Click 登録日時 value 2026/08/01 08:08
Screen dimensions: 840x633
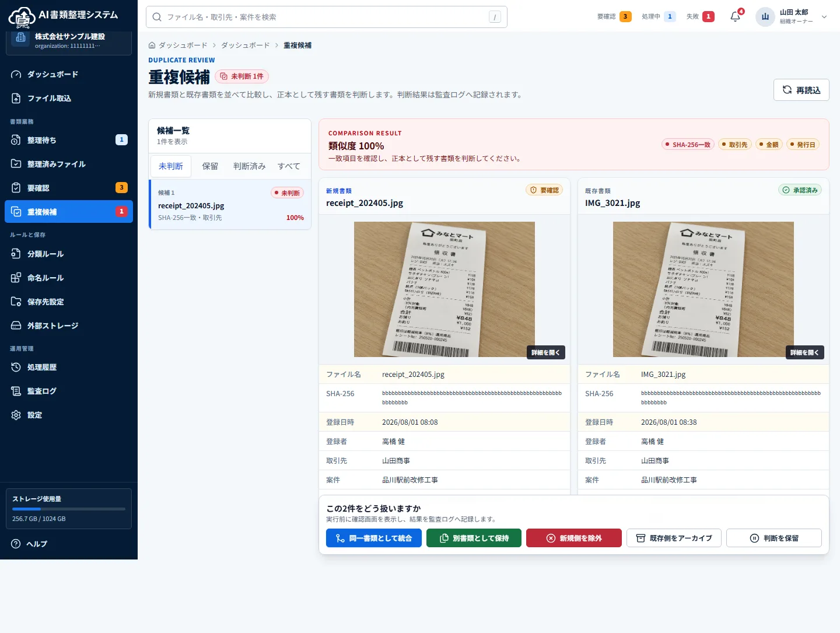coord(409,422)
